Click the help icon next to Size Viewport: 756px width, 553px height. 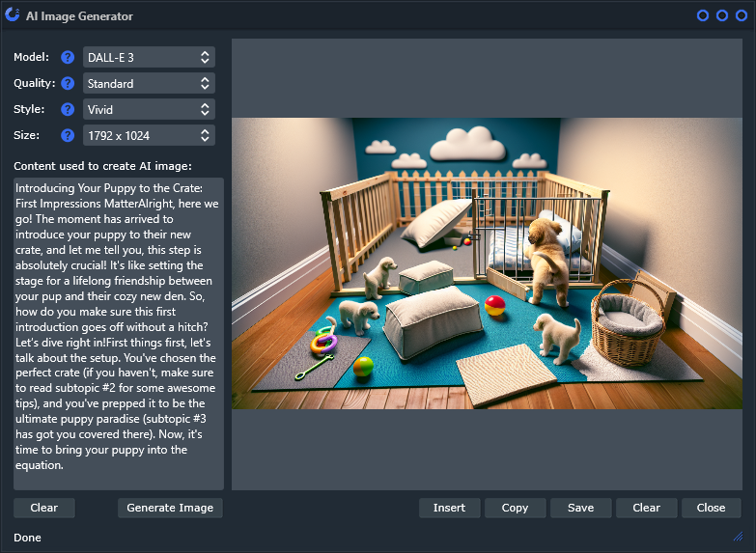tap(68, 136)
